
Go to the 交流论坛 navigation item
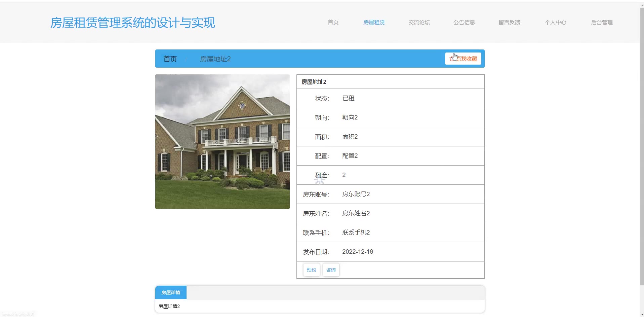point(419,22)
